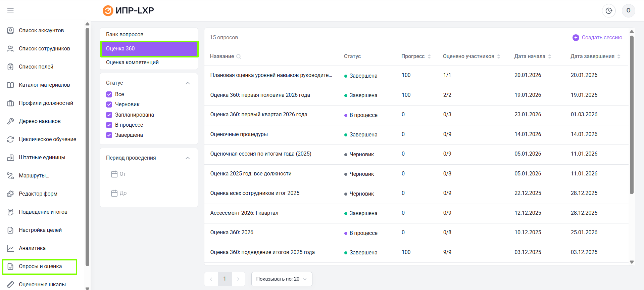Collapse the Статус filter section
This screenshot has height=290, width=644.
188,83
